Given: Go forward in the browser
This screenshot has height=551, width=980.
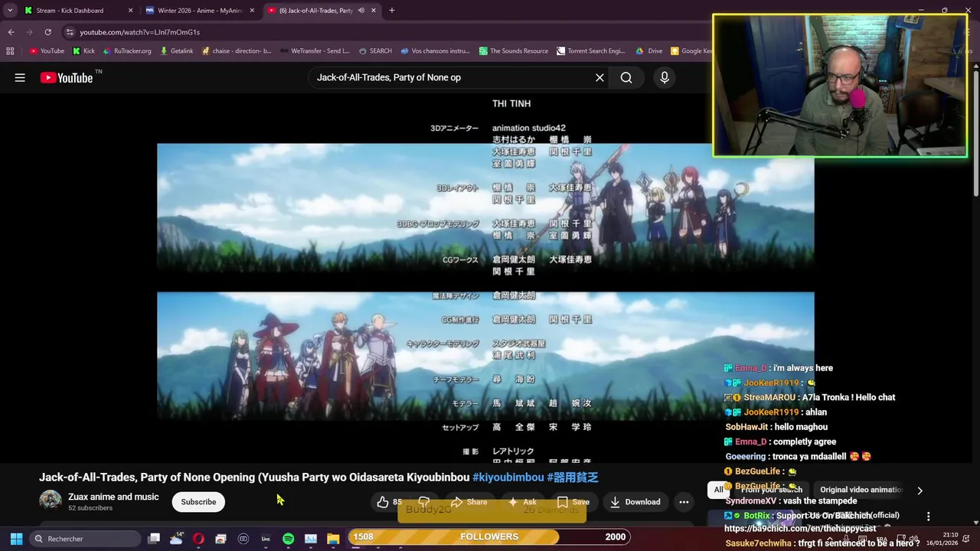Looking at the screenshot, I should pos(29,32).
